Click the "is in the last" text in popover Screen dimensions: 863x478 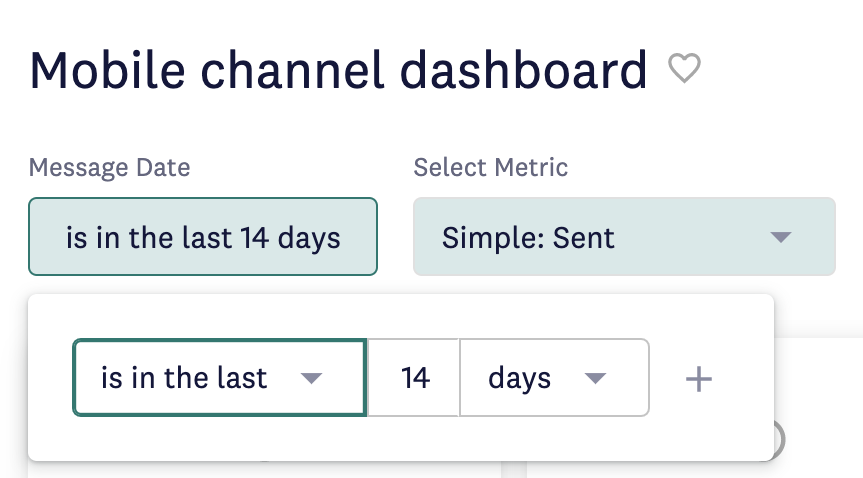pyautogui.click(x=184, y=378)
